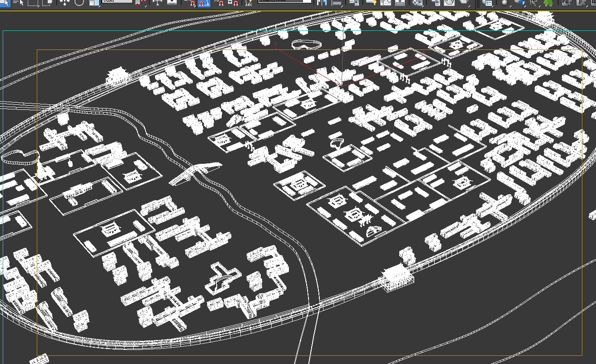Select the gate tower on the lower city wall
Image resolution: width=596 pixels, height=364 pixels.
397,278
